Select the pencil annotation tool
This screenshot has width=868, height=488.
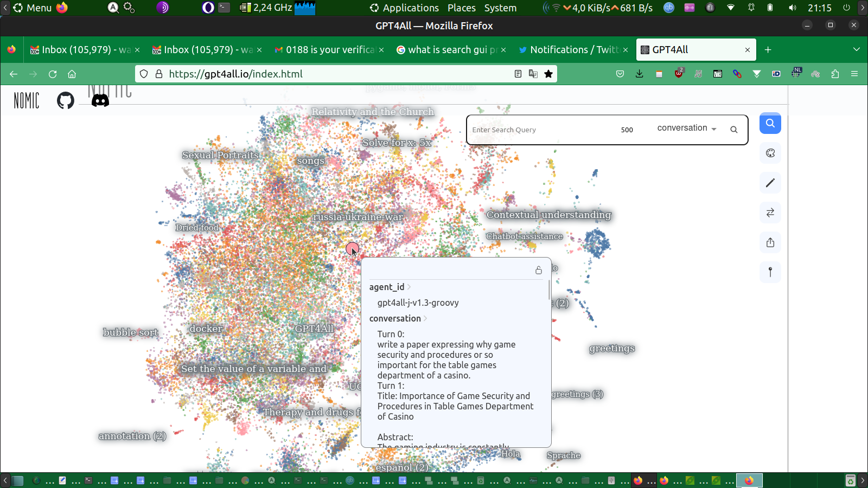(770, 183)
